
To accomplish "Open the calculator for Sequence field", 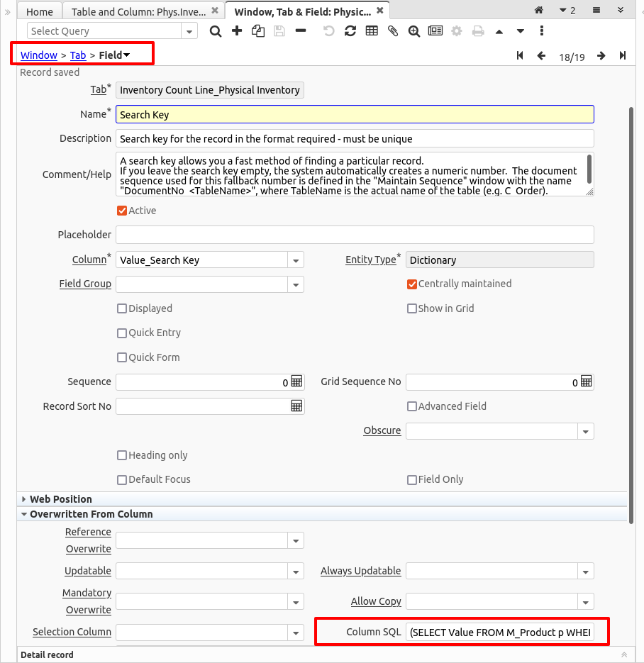I will tap(296, 381).
